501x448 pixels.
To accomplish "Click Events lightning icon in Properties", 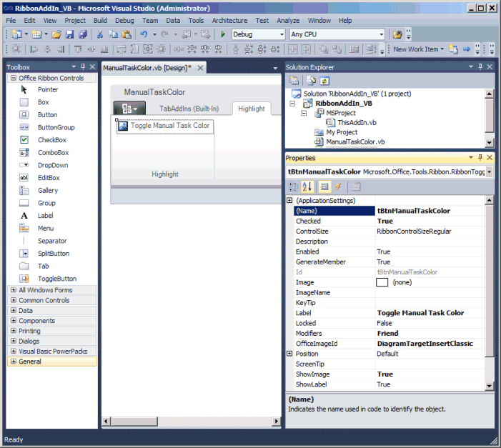I will 338,186.
